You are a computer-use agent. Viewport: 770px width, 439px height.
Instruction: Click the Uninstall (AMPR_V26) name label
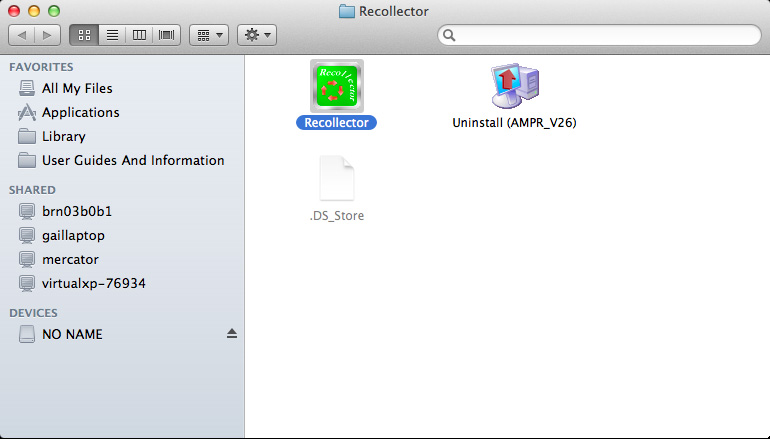coord(514,123)
